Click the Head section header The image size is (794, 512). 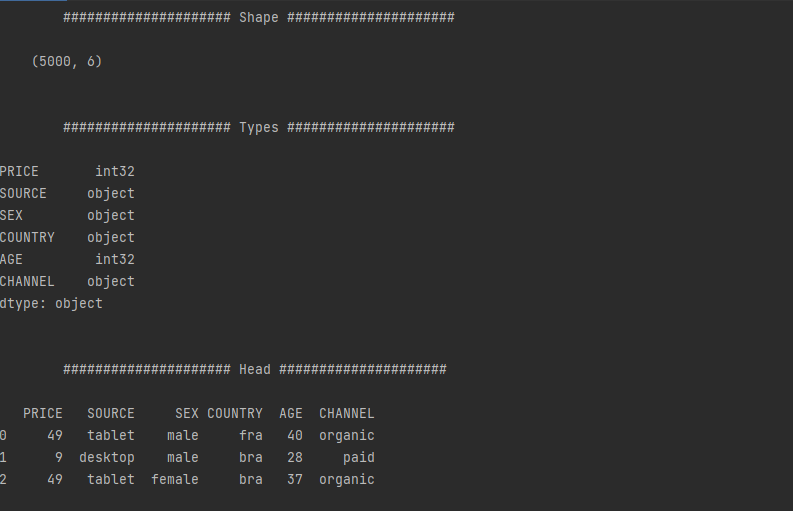[x=255, y=369]
